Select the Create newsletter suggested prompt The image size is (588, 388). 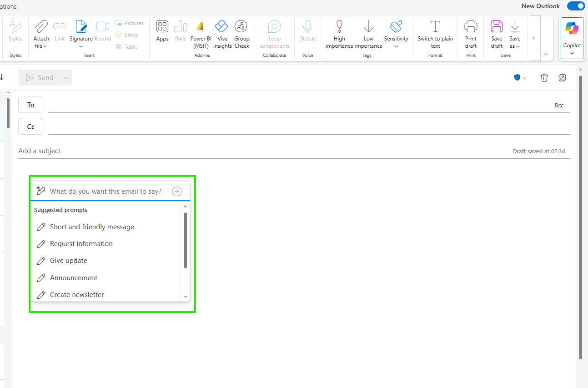tap(76, 294)
